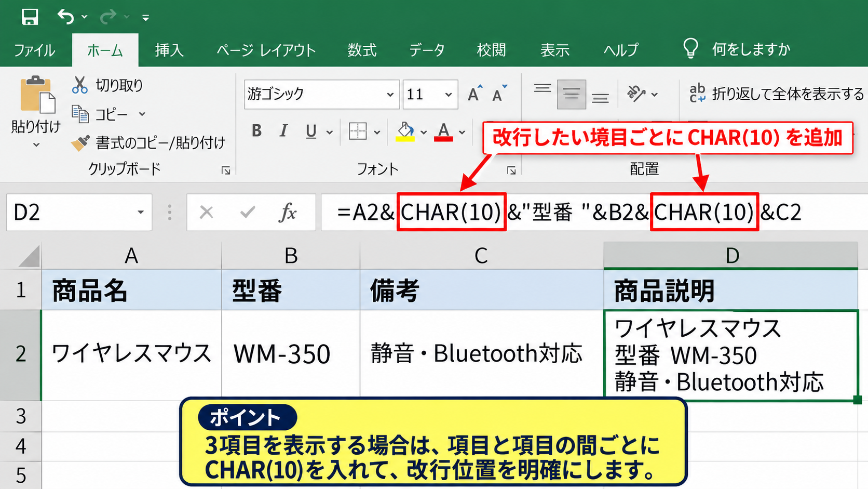The width and height of the screenshot is (868, 489).
Task: Click the Enter checkmark in formula bar
Action: click(x=248, y=212)
